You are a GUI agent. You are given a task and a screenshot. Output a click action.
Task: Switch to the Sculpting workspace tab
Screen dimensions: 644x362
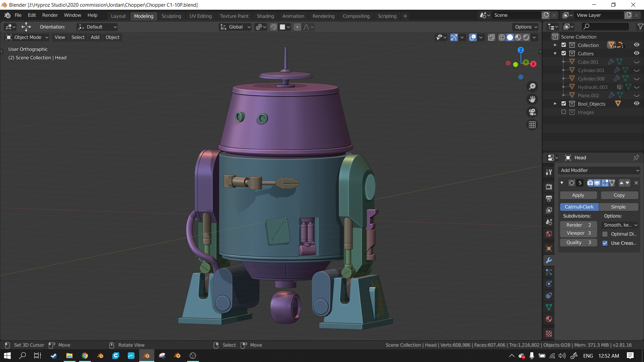tap(171, 16)
